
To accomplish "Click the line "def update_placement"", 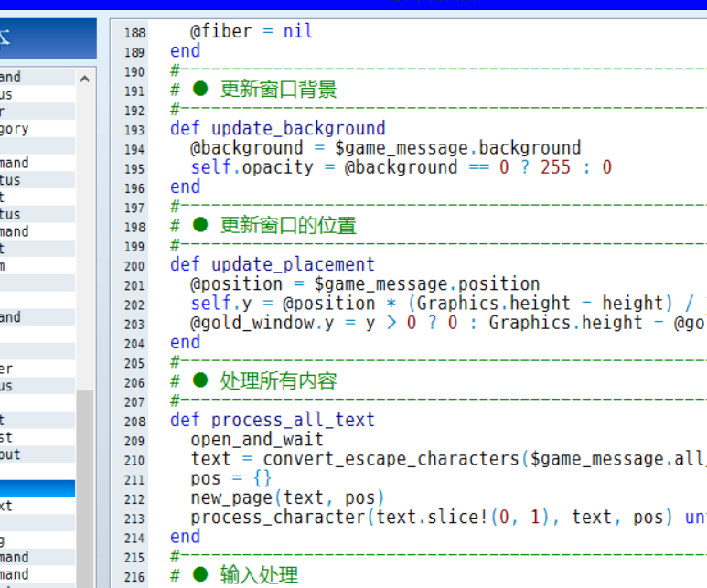I will pos(273,263).
